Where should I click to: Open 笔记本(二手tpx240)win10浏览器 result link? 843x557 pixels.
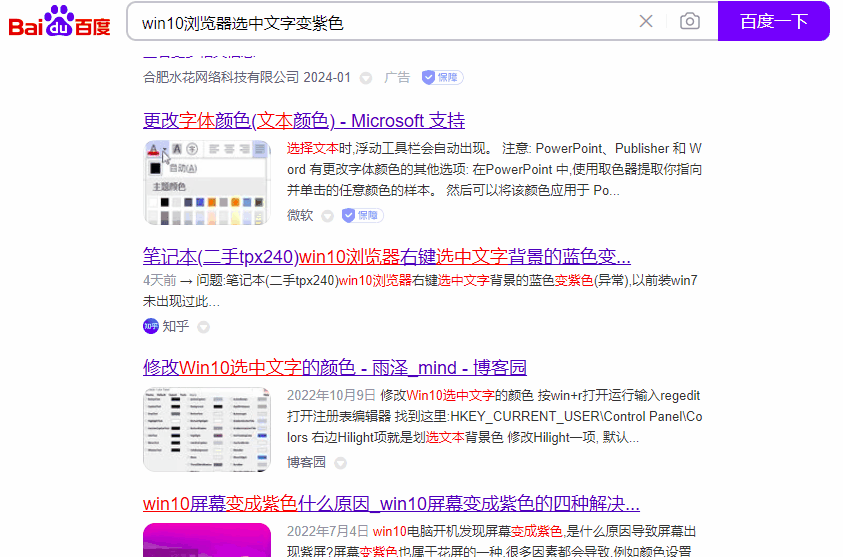coord(387,256)
